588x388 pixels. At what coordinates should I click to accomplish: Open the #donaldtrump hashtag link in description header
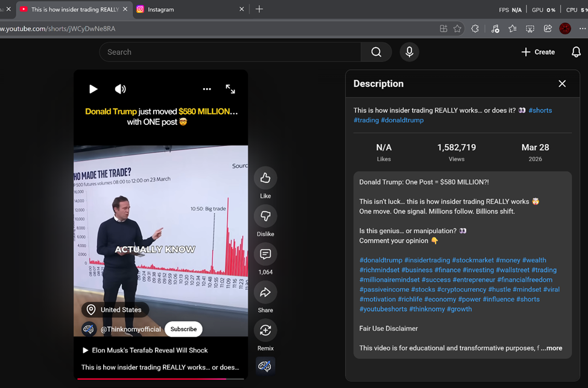(x=402, y=120)
